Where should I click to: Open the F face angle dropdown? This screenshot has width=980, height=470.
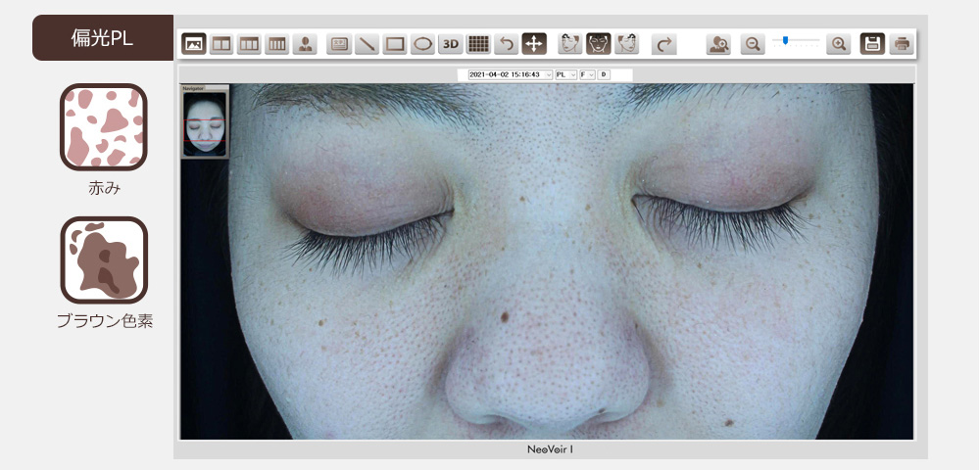click(x=587, y=74)
